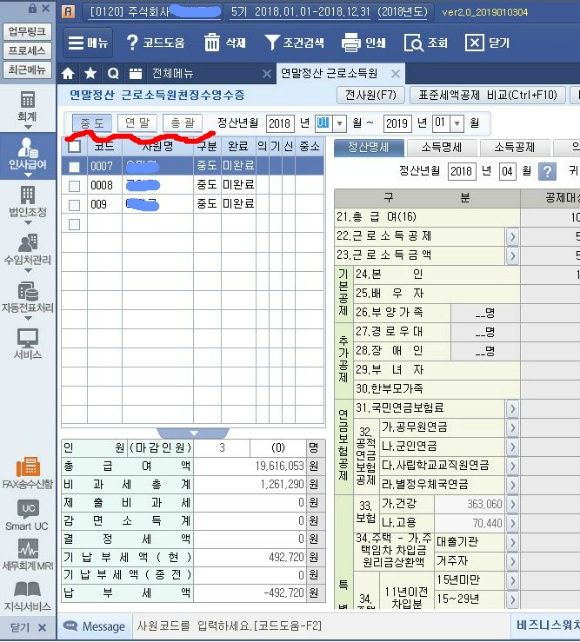Click the Message speech bubble icon
The height and width of the screenshot is (642, 580).
pyautogui.click(x=70, y=626)
